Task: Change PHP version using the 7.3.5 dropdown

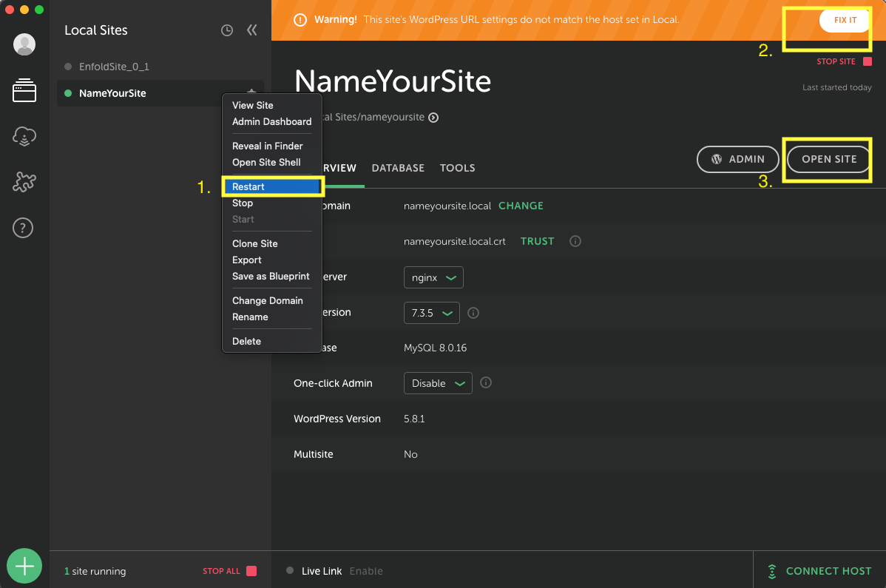Action: pos(431,313)
